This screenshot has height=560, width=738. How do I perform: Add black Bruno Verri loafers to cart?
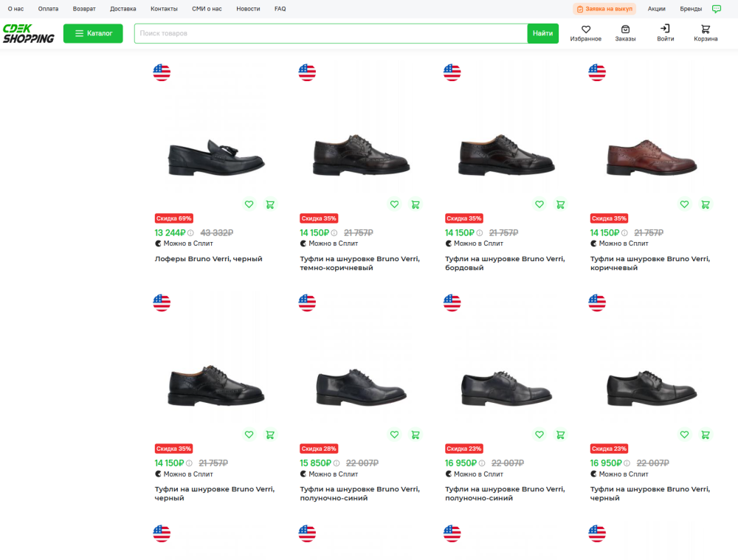point(270,204)
